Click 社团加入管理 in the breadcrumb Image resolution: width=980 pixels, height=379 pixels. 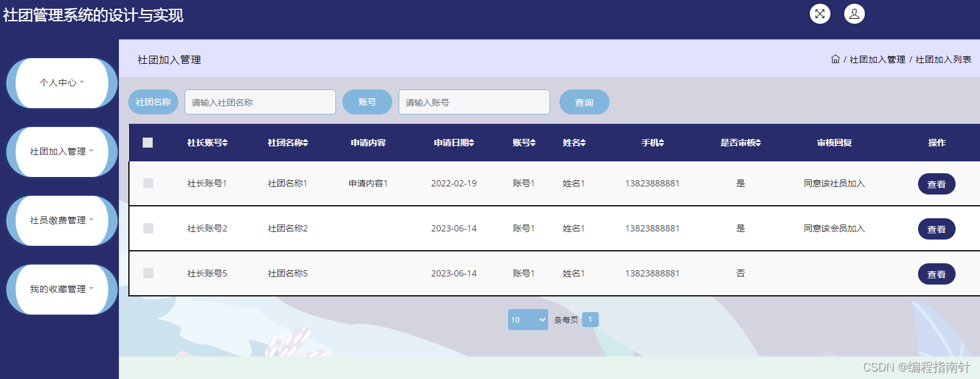pos(877,59)
